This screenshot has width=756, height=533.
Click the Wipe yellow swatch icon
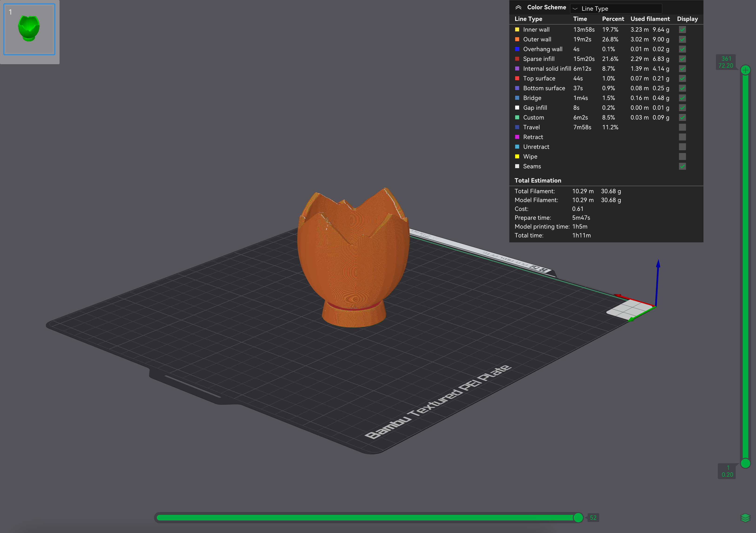(517, 157)
